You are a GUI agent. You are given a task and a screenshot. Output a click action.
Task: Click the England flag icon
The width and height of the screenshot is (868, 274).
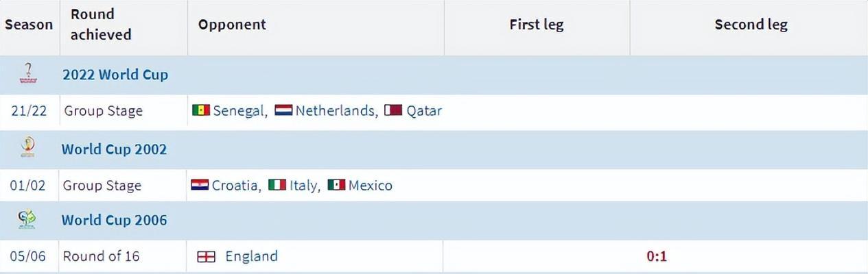click(206, 257)
